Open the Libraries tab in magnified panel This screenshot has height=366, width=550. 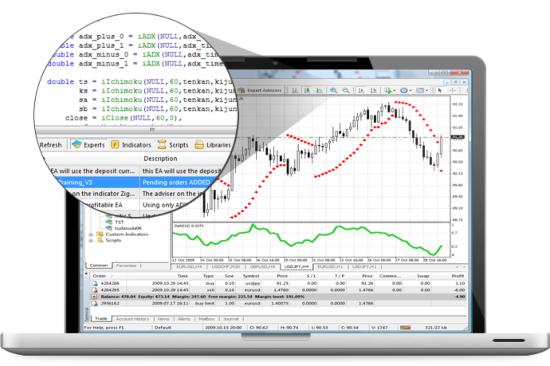[x=213, y=145]
